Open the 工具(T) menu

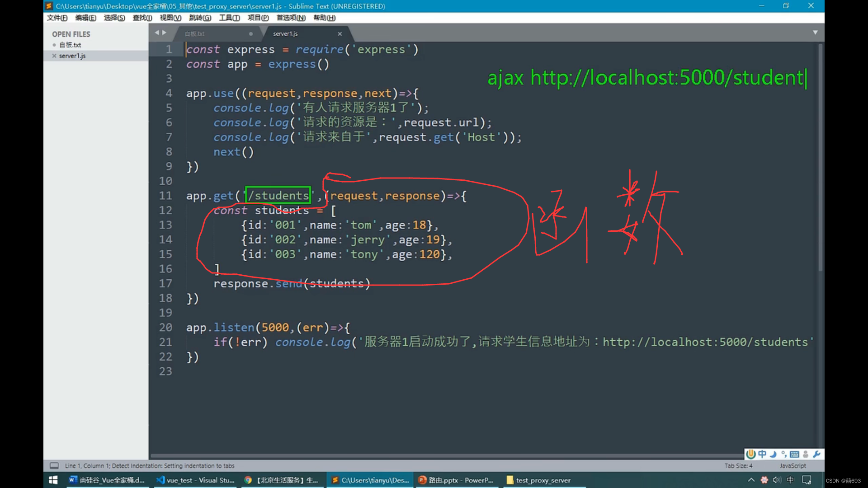(229, 18)
